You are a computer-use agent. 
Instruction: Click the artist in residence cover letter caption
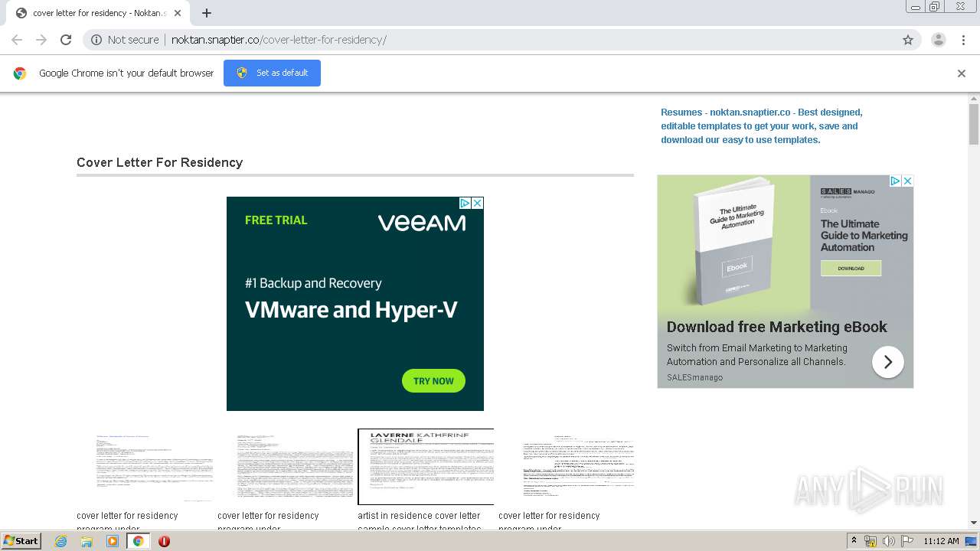click(x=420, y=522)
